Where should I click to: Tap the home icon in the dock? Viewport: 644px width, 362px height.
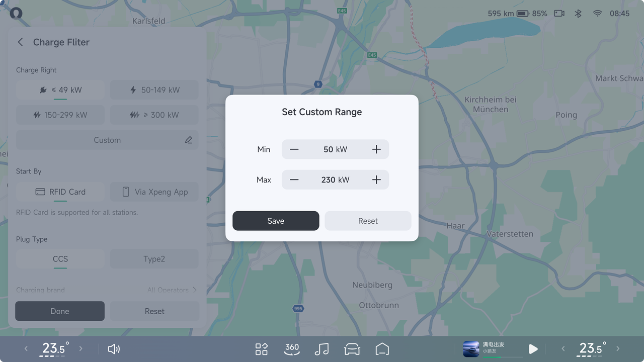pyautogui.click(x=382, y=348)
